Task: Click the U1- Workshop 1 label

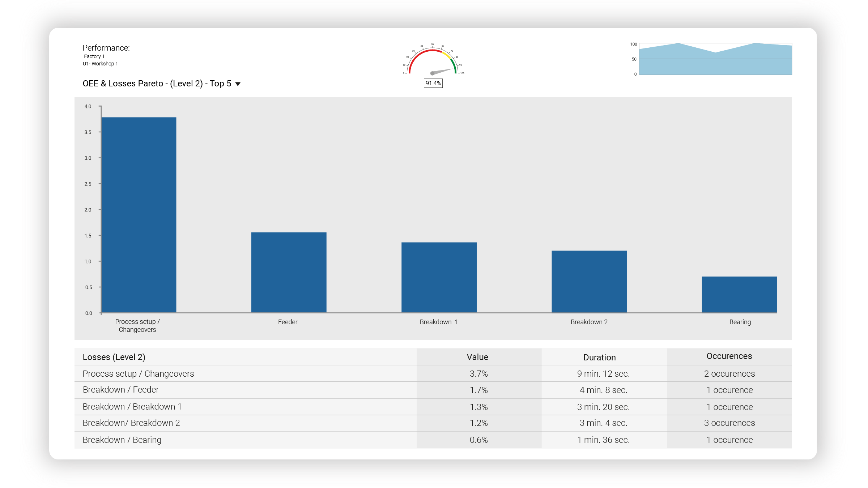Action: 100,64
